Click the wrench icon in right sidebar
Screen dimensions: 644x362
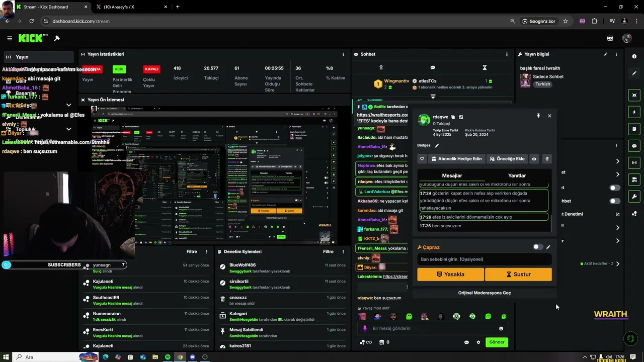pos(634,197)
